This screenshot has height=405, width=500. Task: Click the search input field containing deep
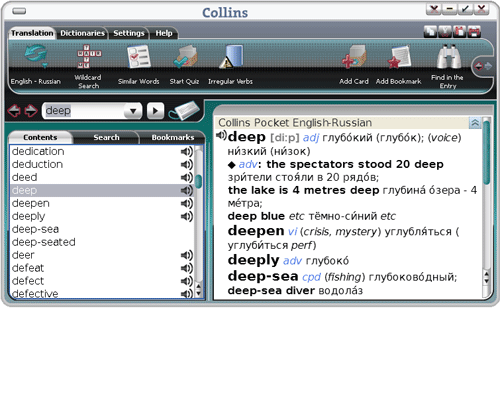[84, 111]
